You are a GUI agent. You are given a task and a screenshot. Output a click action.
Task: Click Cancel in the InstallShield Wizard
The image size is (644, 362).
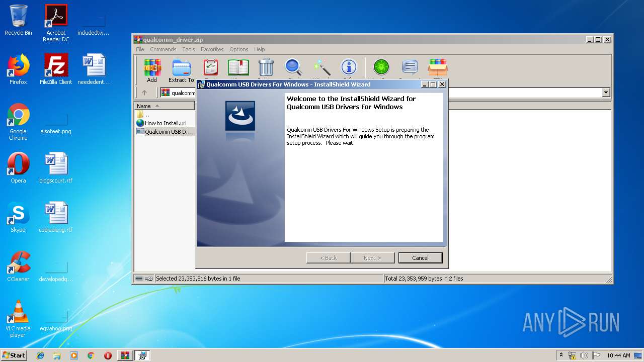coord(420,258)
